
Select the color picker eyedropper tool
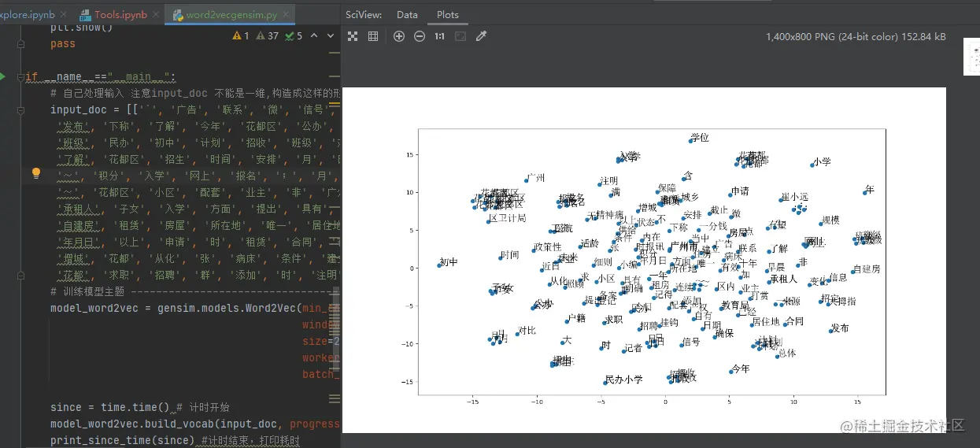point(481,37)
